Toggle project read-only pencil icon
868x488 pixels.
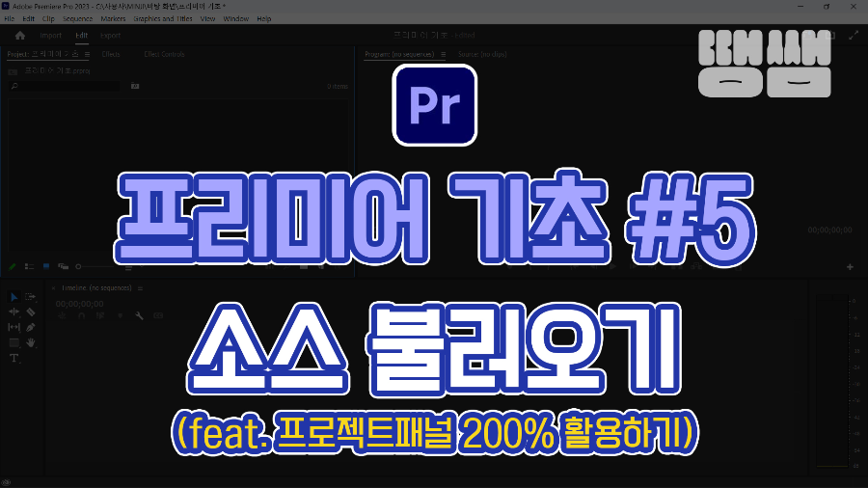(x=13, y=267)
